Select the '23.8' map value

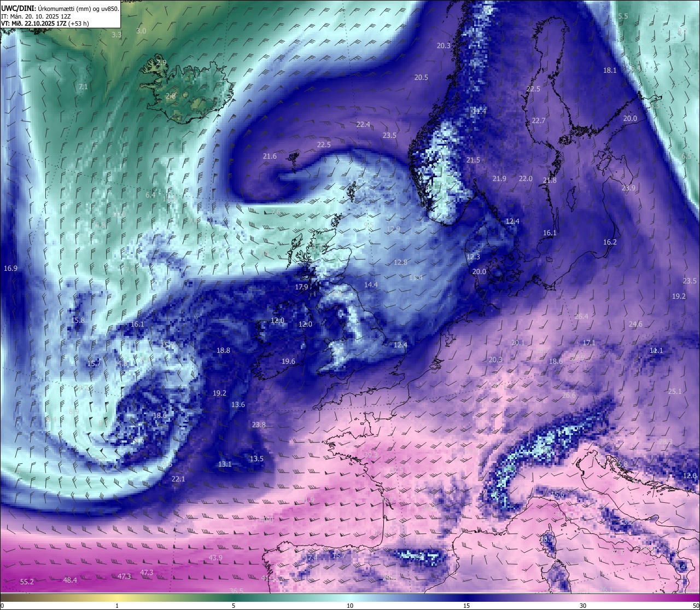point(259,425)
